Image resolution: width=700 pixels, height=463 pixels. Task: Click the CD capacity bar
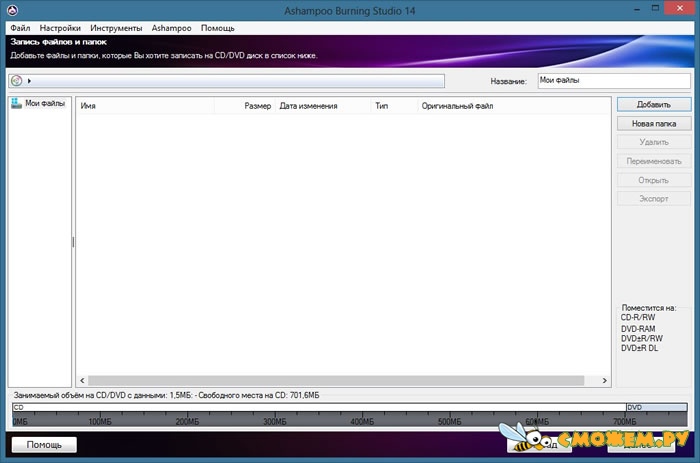click(319, 407)
